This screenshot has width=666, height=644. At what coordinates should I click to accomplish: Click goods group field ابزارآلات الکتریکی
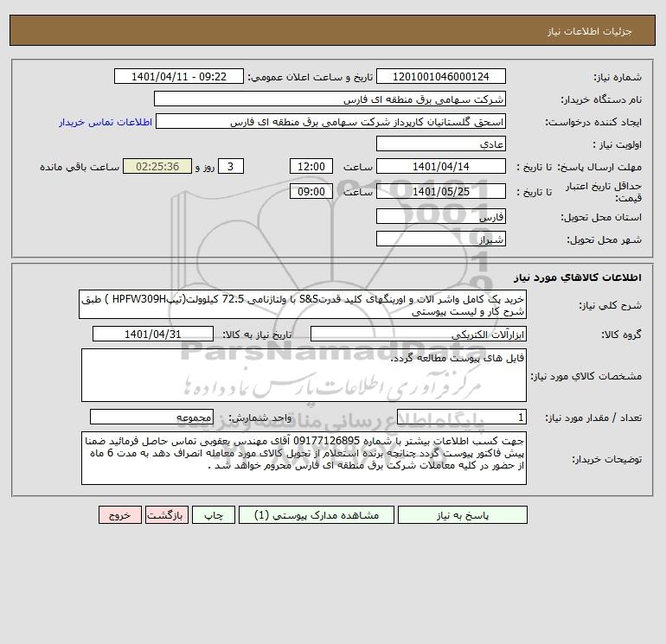click(x=419, y=334)
